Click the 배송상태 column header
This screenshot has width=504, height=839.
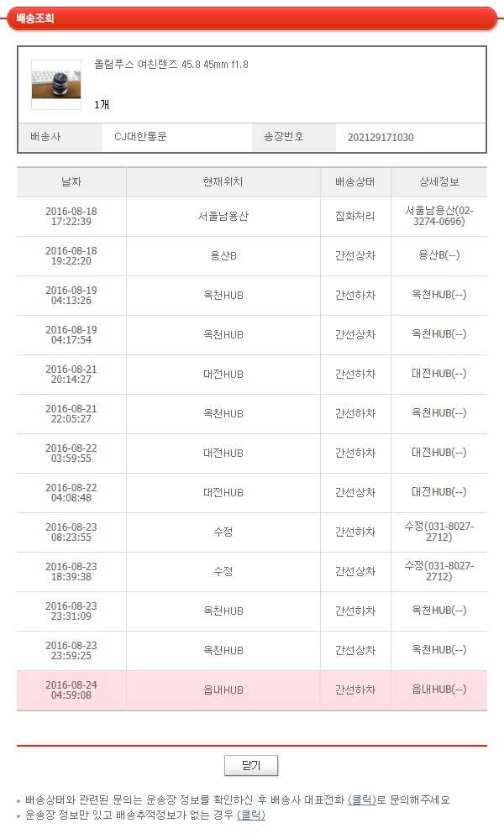click(x=355, y=182)
